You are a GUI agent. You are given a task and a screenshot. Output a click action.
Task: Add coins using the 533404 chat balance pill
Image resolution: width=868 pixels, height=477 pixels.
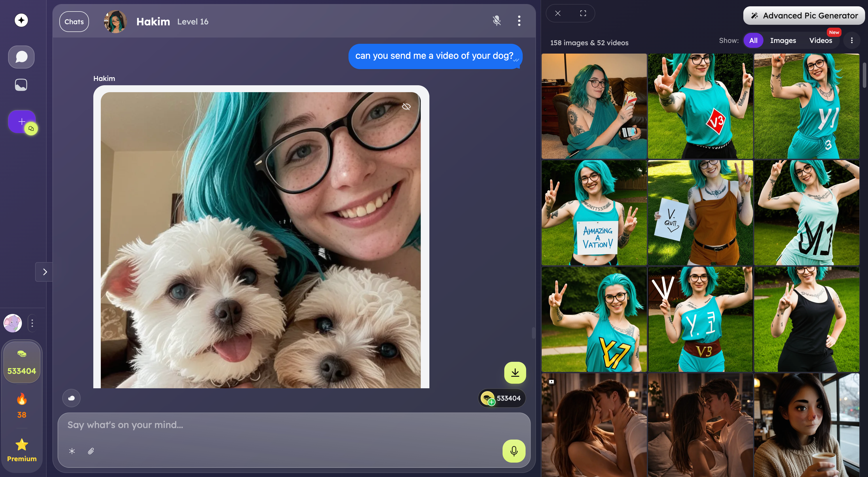[502, 398]
